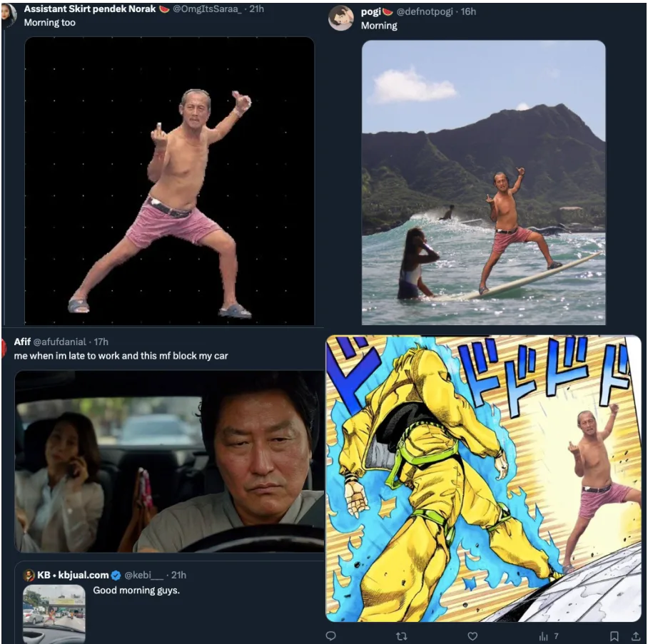Open the black background dancing man image

pyautogui.click(x=169, y=181)
